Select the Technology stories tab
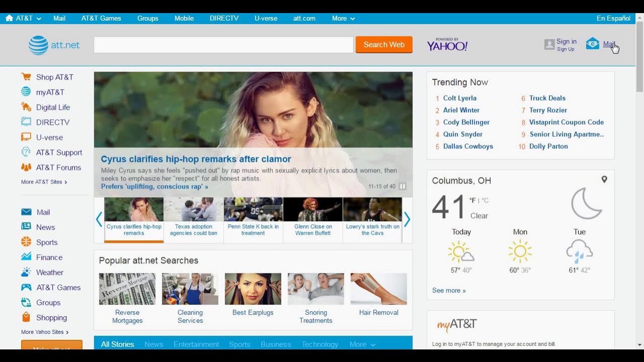 point(320,344)
